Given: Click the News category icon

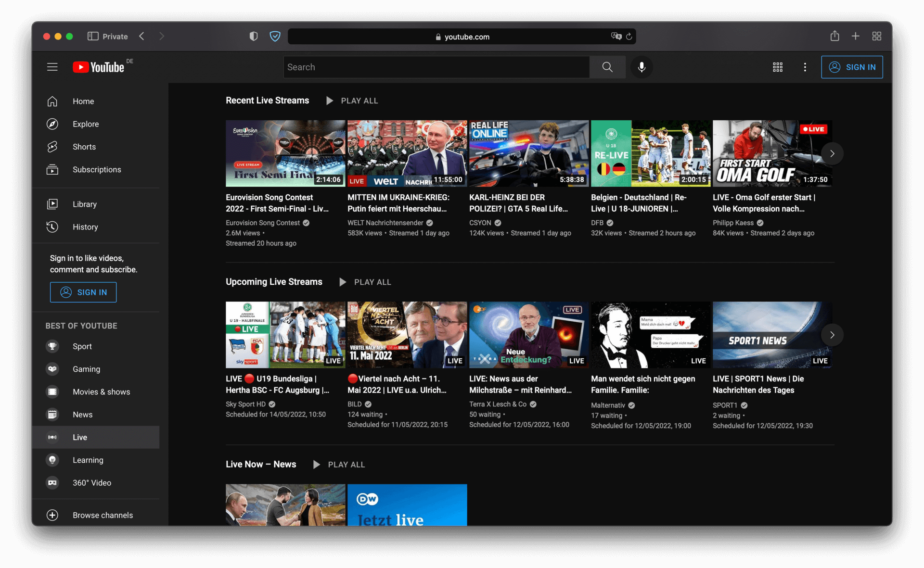Looking at the screenshot, I should click(x=52, y=415).
